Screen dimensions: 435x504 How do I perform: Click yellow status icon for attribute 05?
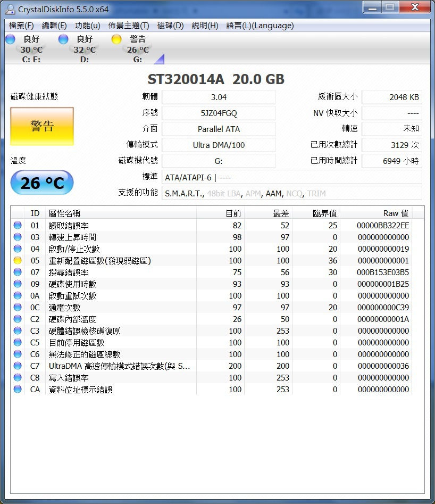[18, 260]
